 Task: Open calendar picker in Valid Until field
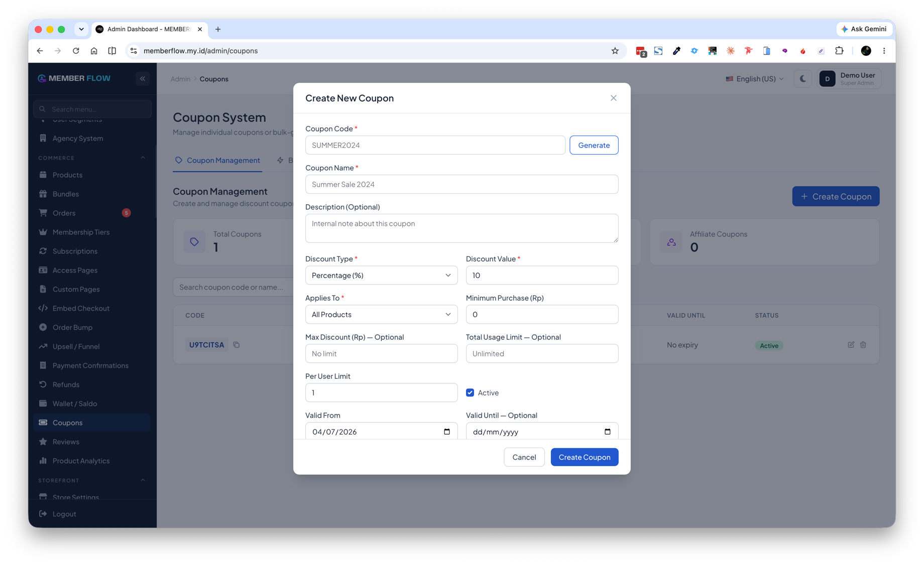[608, 432]
